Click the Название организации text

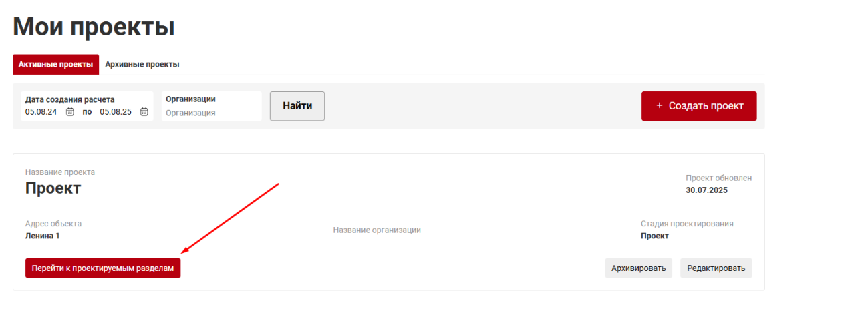377,230
